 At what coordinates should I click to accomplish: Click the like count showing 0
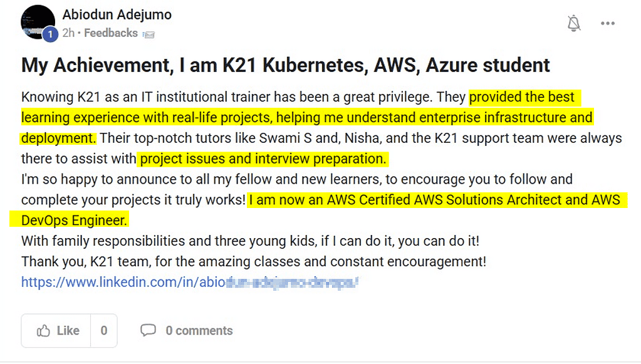pos(104,331)
